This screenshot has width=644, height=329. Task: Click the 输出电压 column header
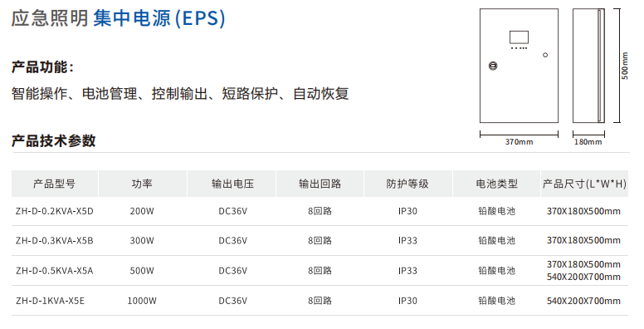(x=232, y=184)
